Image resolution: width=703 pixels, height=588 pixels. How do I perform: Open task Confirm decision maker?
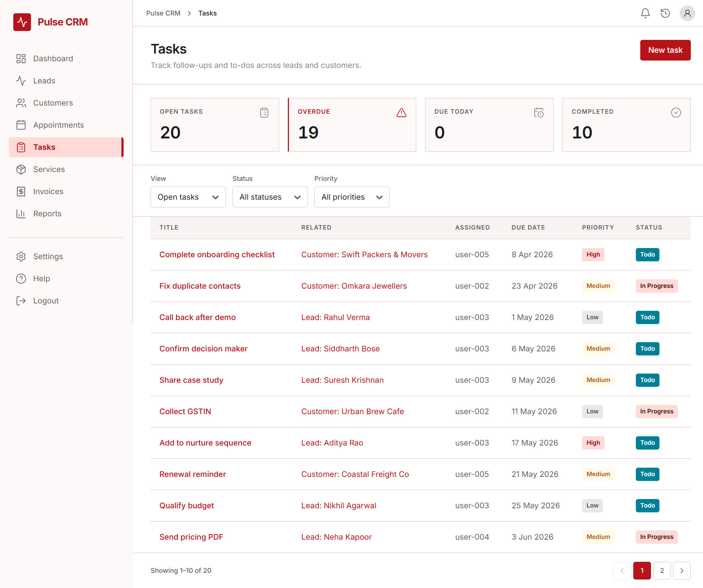click(203, 349)
